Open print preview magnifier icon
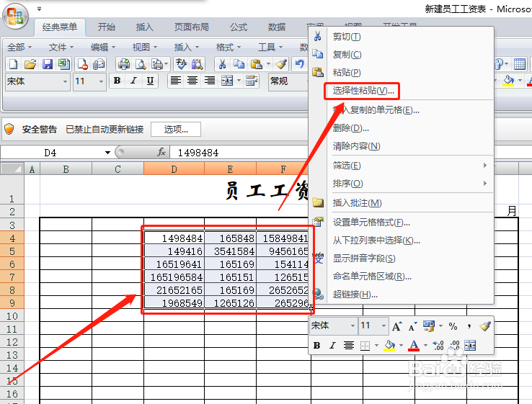 pyautogui.click(x=141, y=64)
